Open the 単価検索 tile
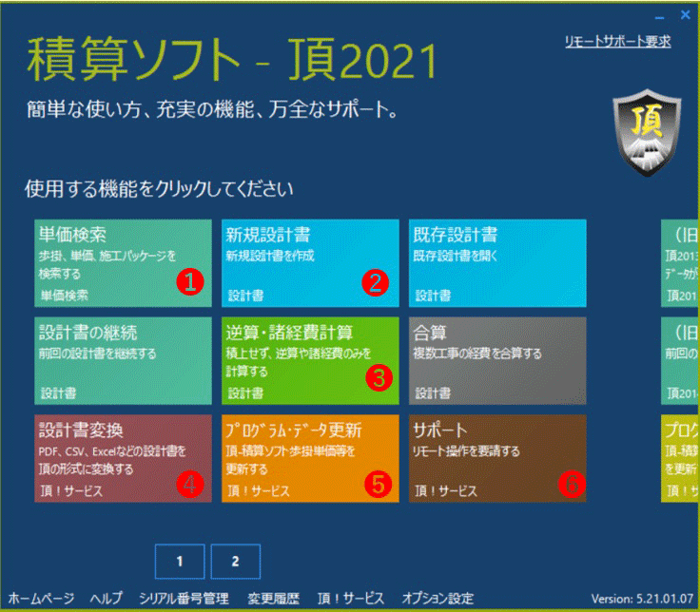700x612 pixels. (122, 262)
